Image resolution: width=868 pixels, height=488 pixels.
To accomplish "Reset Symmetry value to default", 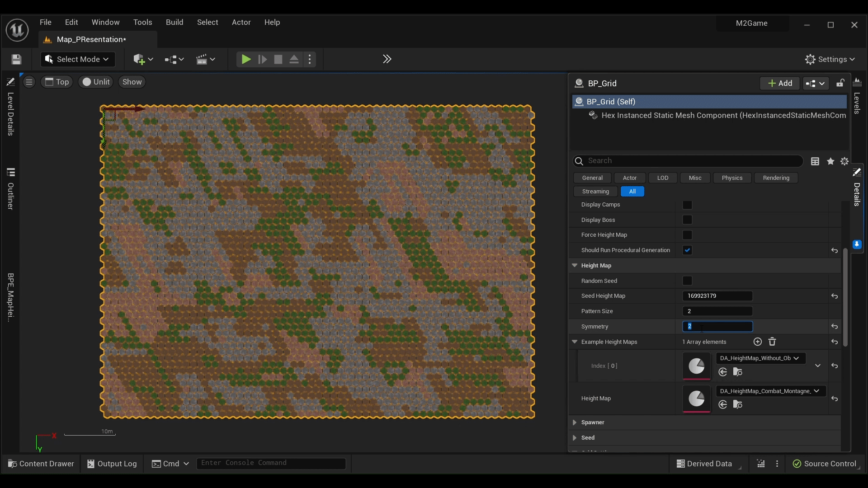I will (835, 326).
